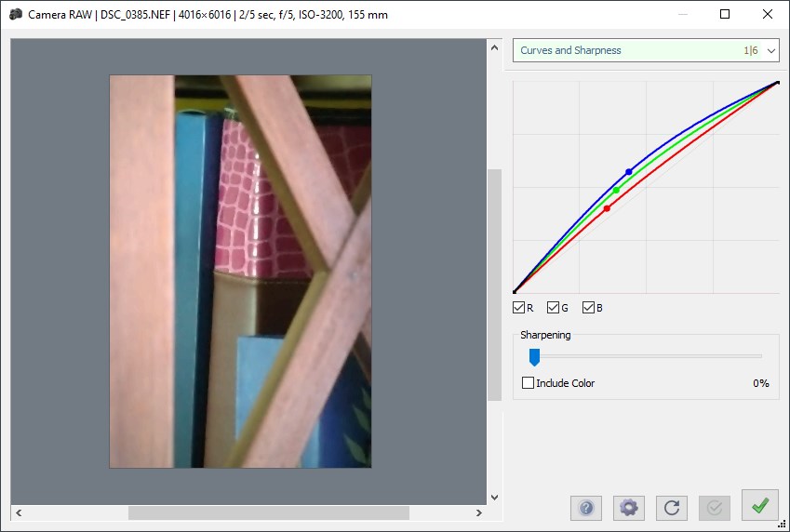Click the vertical scrollbar thumb
The image size is (790, 532).
(494, 285)
